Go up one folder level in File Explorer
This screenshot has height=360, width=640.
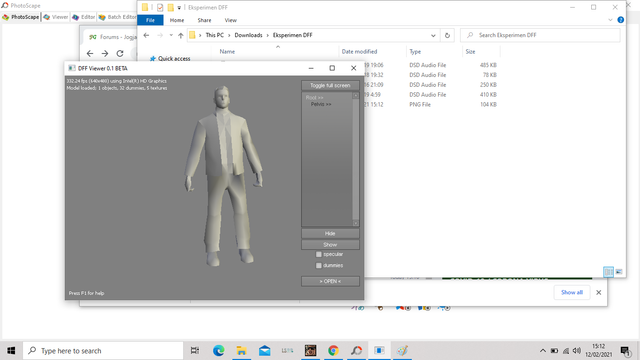(x=181, y=35)
